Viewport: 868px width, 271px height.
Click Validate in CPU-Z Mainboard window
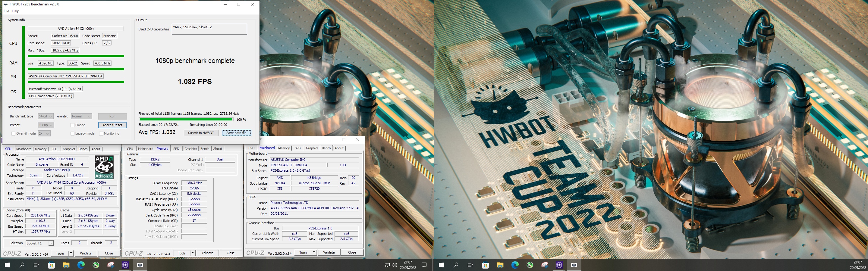329,252
